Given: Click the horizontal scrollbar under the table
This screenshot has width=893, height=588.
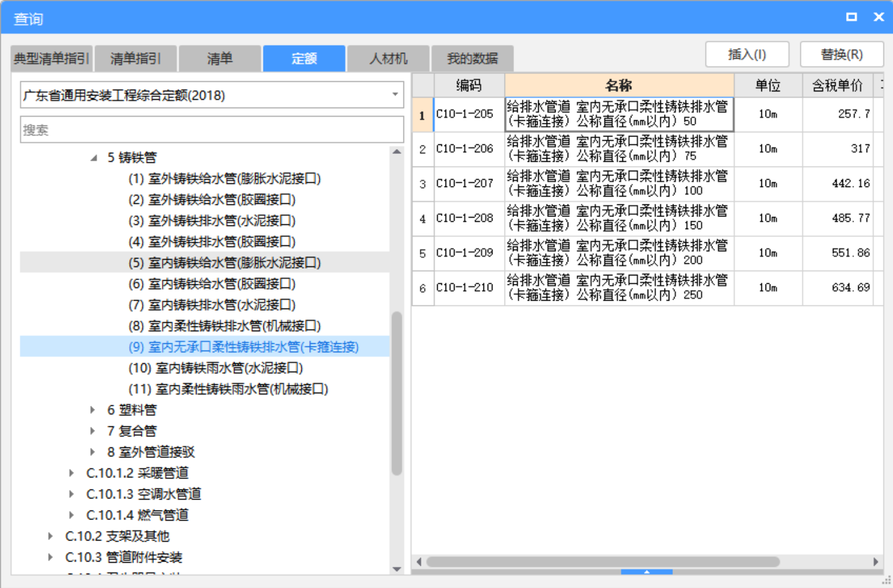Looking at the screenshot, I should point(603,562).
